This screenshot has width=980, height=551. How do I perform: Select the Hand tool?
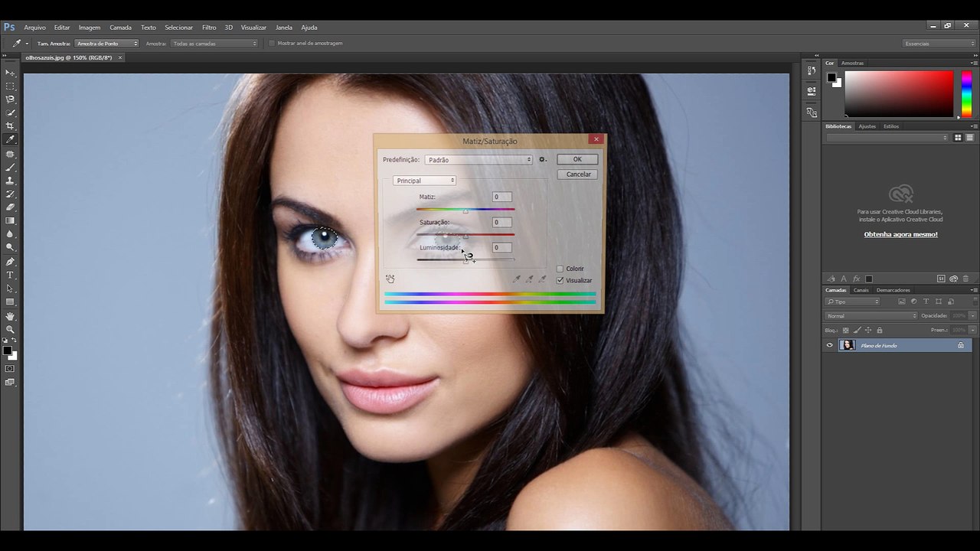[10, 316]
